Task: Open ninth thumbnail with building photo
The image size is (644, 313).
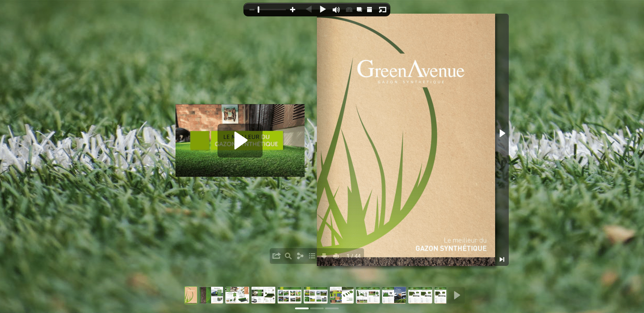Action: (394, 295)
